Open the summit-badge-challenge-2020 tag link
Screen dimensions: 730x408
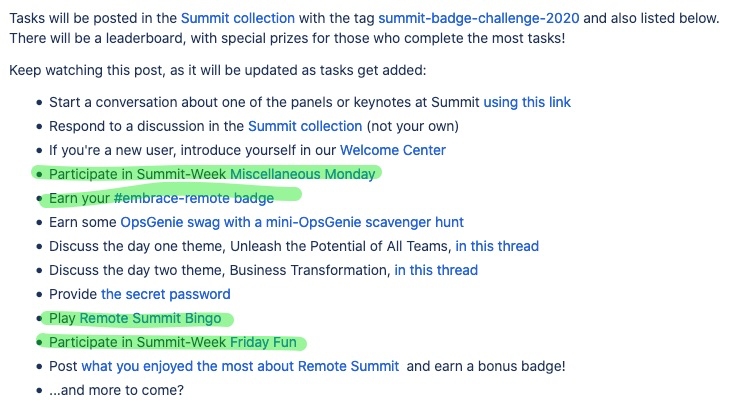(479, 18)
